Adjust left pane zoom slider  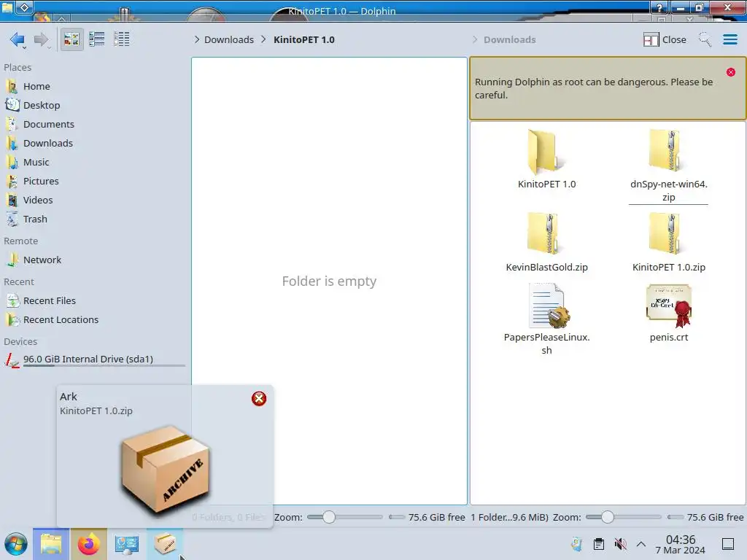(x=345, y=517)
